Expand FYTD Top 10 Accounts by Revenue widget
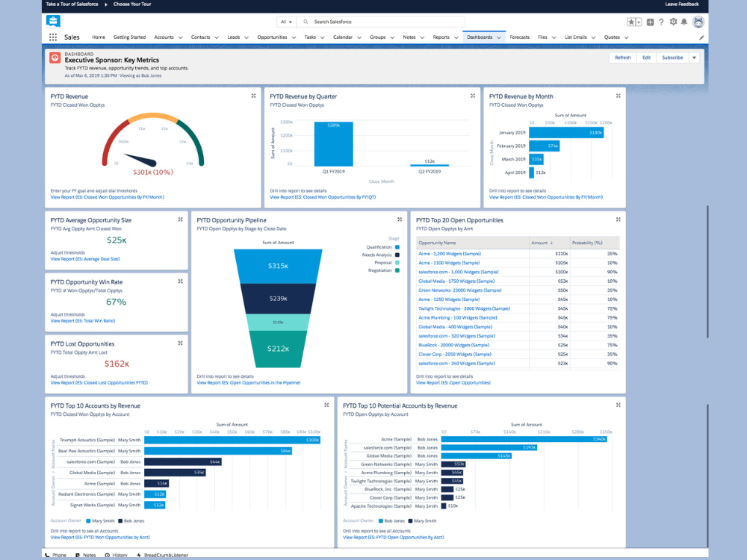 [x=326, y=405]
